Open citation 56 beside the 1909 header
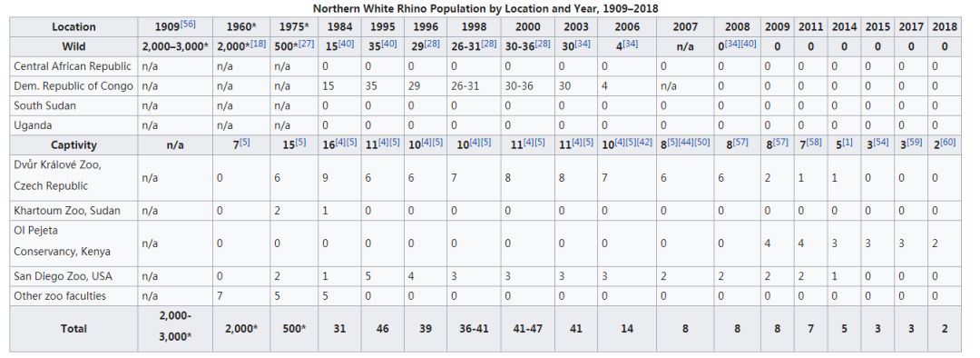 point(188,24)
